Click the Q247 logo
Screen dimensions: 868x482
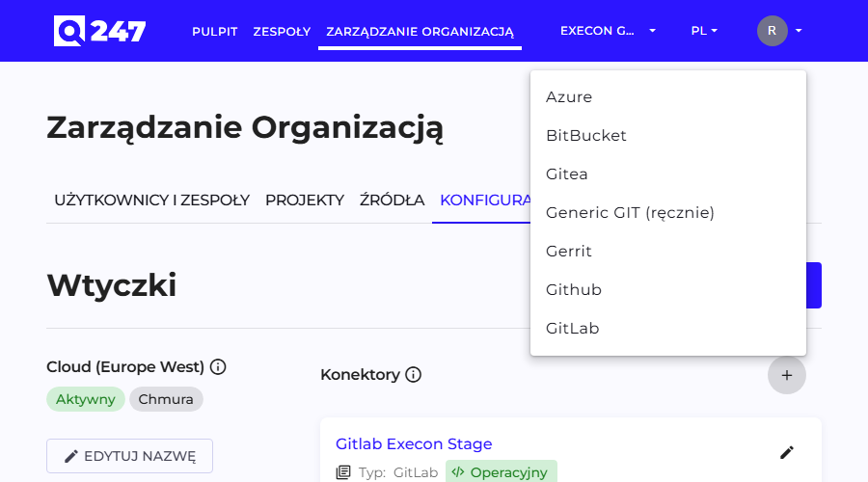coord(99,31)
